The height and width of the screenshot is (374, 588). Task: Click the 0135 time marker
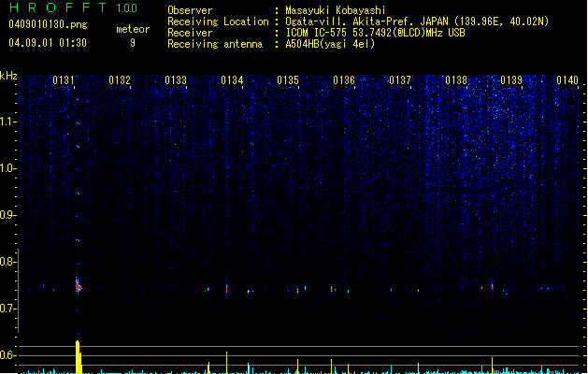click(288, 80)
